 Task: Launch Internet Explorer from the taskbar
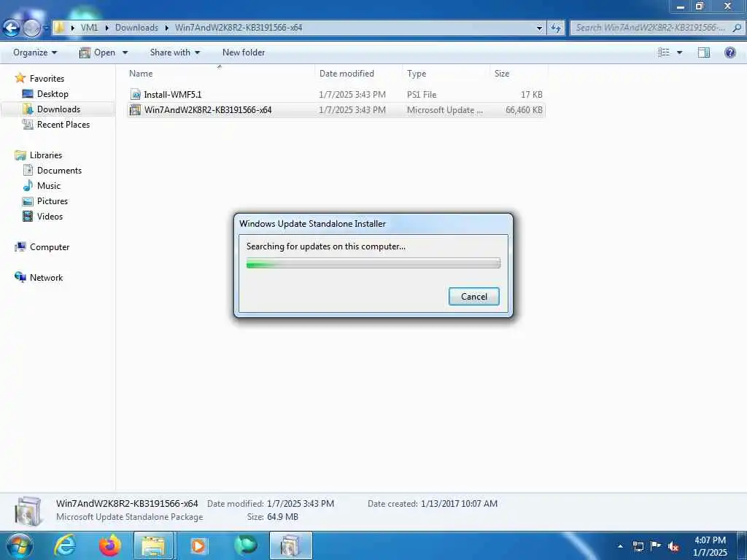pyautogui.click(x=65, y=545)
